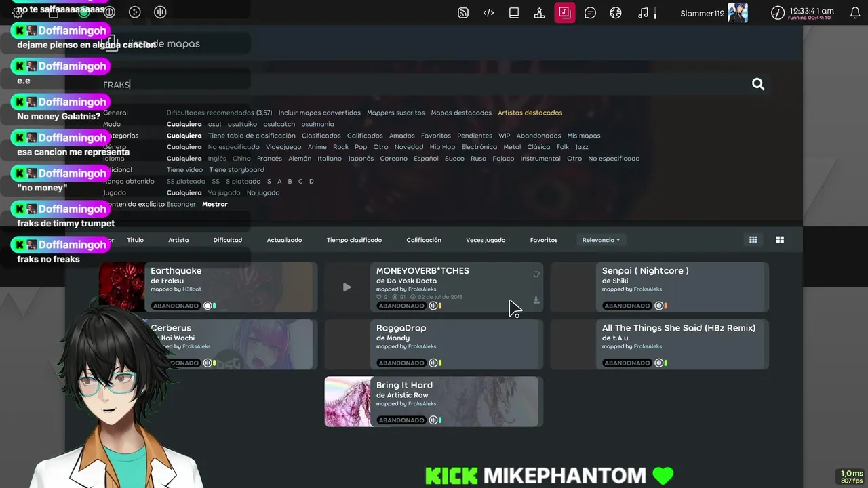Filter mode to osu!mania
This screenshot has width=868, height=488.
pyautogui.click(x=317, y=124)
